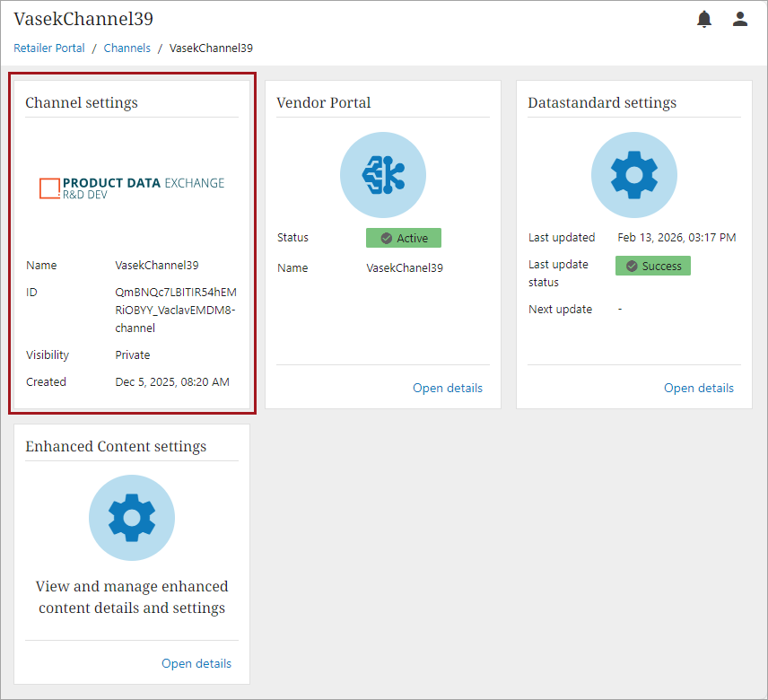Click the VasekChanel39 vendor portal name
The width and height of the screenshot is (768, 700).
coord(405,267)
